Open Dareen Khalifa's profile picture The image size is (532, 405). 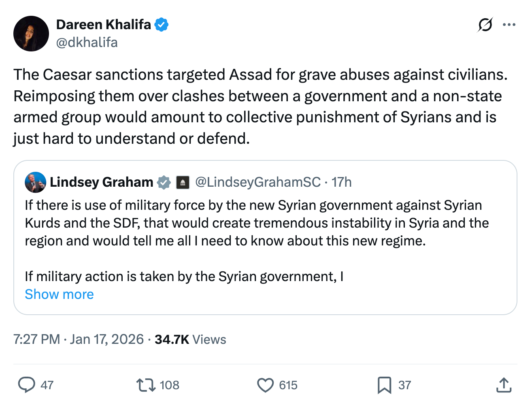[x=31, y=34]
